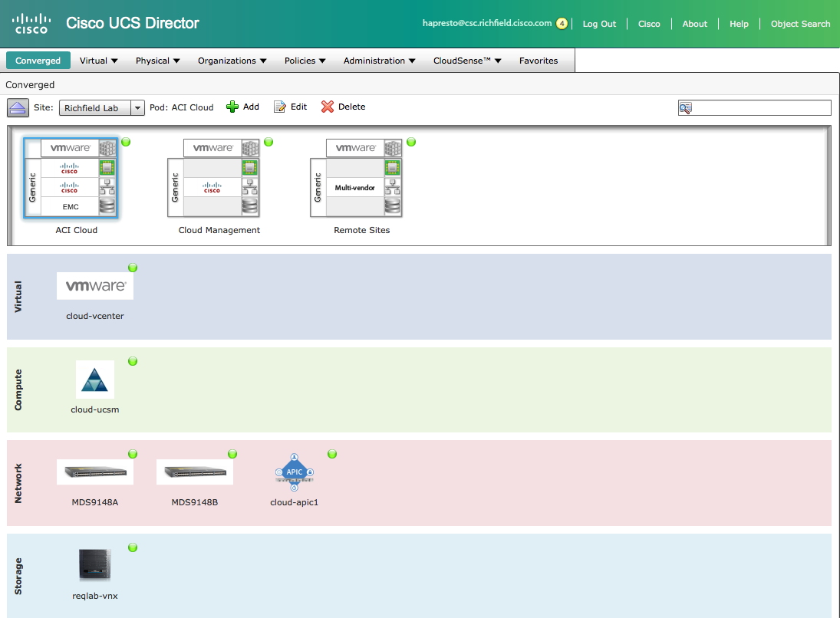This screenshot has height=618, width=840.
Task: Click the MDS9148A label
Action: click(x=95, y=502)
